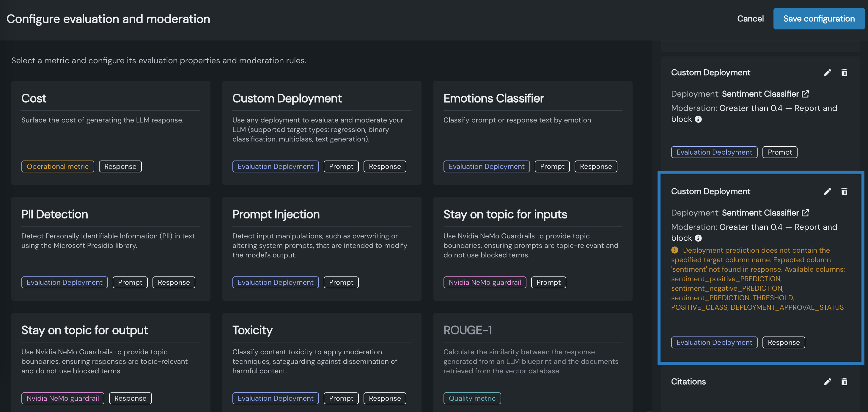Show info for first moderation rule

(698, 119)
